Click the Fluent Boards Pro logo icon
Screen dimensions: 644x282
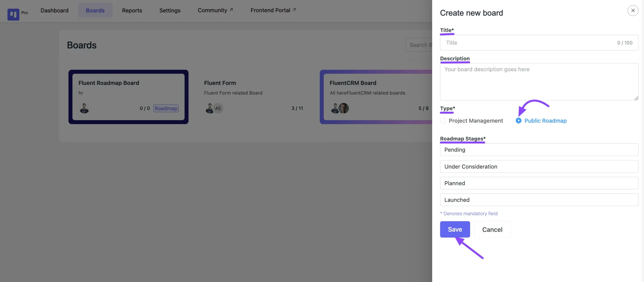point(13,14)
